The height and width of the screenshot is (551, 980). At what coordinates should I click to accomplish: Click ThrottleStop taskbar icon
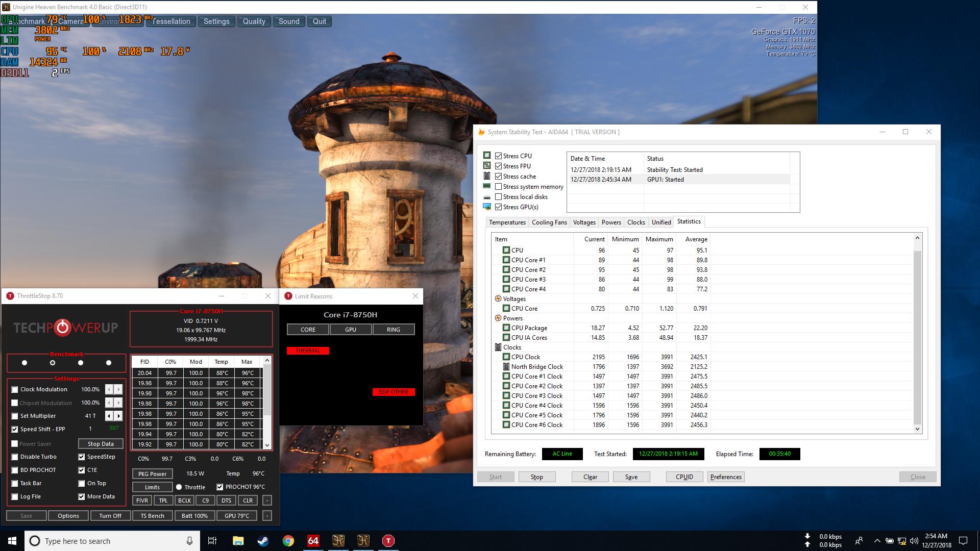coord(388,541)
